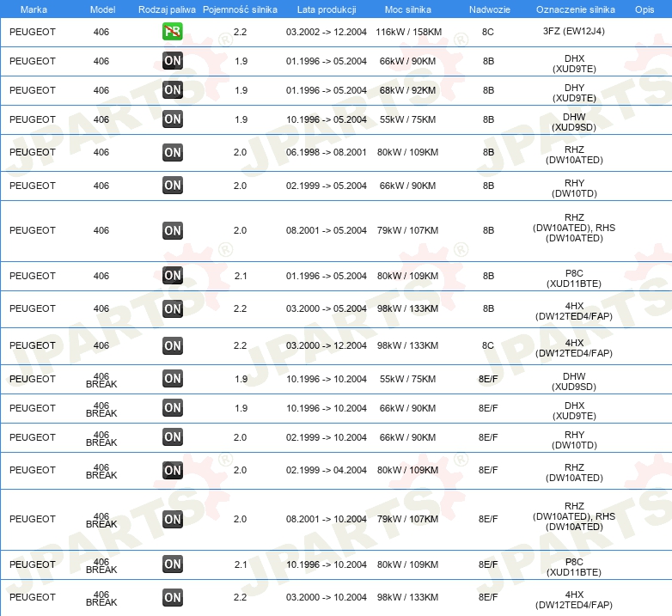Click the 03.2002 -> 12.2004 production years cell
Screen dimensions: 672x616
coord(326,31)
